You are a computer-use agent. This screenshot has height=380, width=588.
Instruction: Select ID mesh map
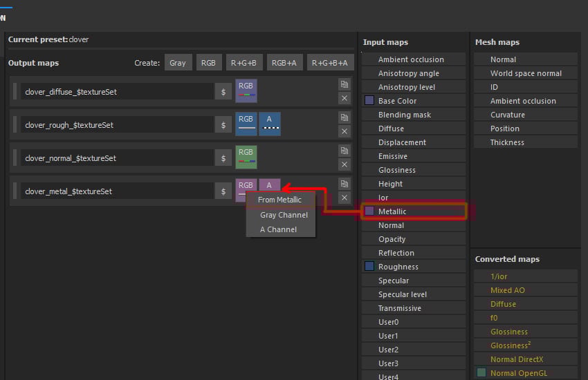[525, 87]
